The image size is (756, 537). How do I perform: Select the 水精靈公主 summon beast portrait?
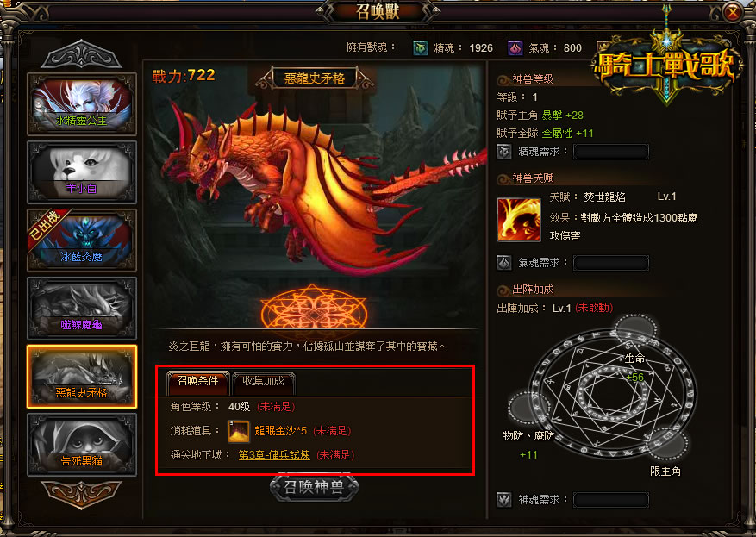(82, 104)
